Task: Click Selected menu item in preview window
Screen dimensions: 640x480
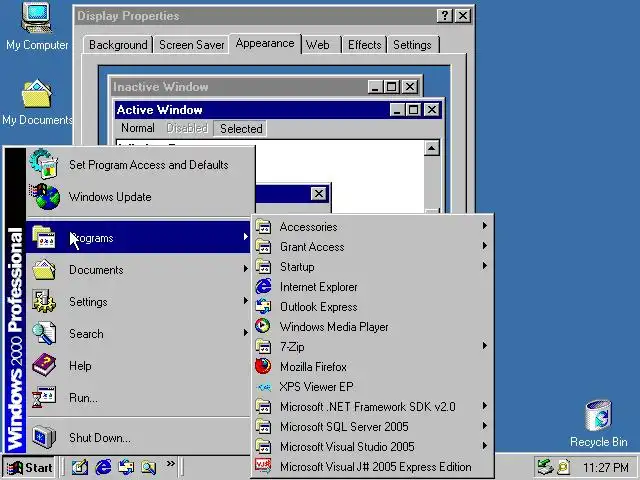Action: pos(241,129)
